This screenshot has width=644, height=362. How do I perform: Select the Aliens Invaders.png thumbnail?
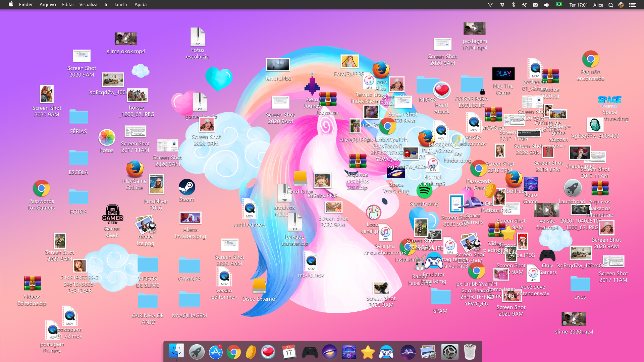190,218
